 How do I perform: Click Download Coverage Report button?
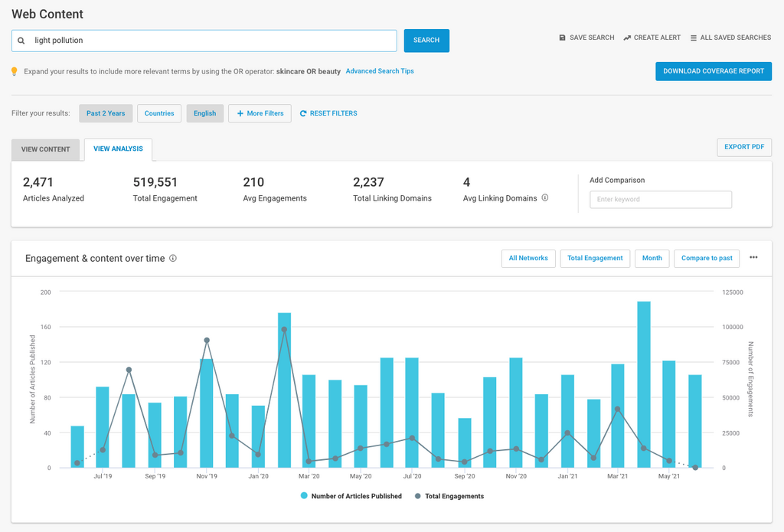coord(713,71)
